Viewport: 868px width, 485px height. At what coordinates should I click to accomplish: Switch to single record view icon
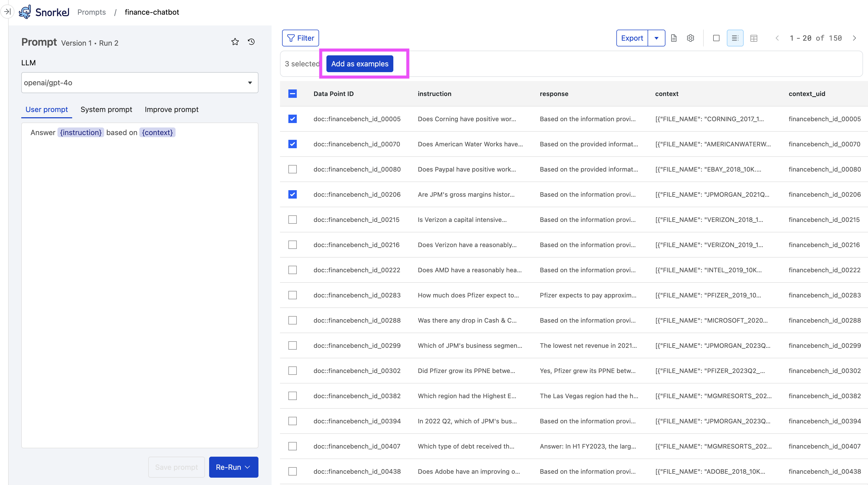(716, 38)
